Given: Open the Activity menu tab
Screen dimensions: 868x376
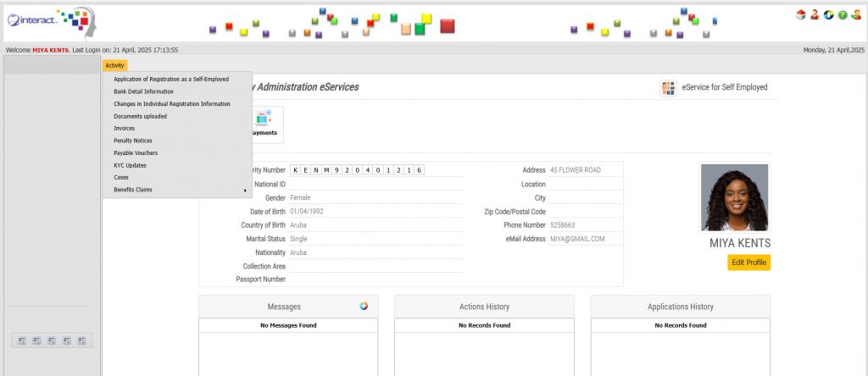Looking at the screenshot, I should (114, 65).
